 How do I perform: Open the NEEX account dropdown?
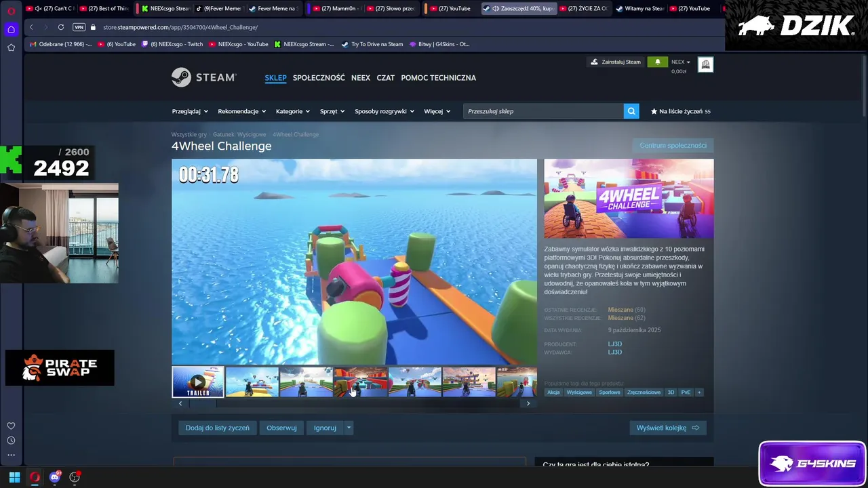point(681,62)
